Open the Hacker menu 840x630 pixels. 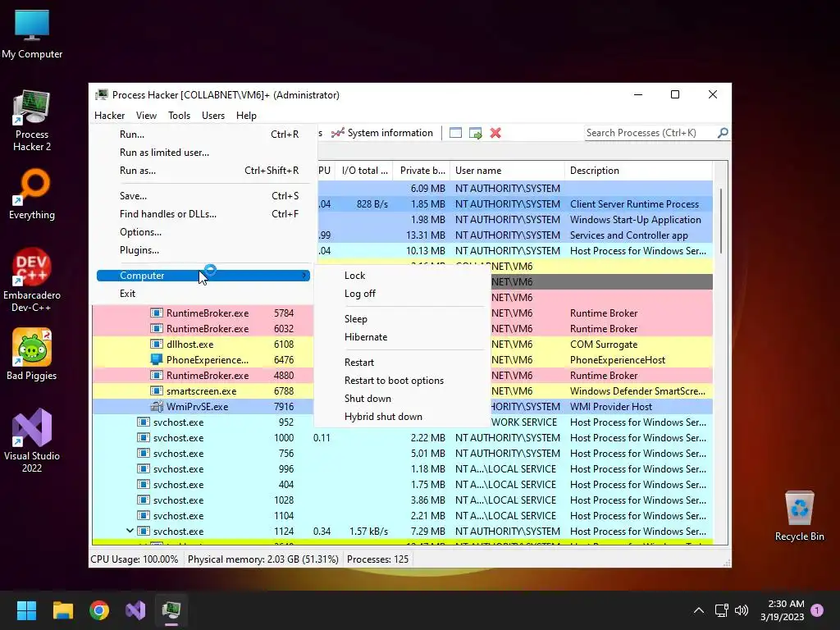tap(109, 116)
